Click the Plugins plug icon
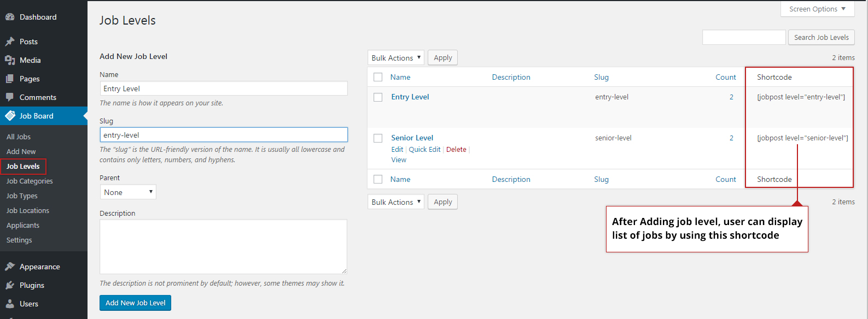The width and height of the screenshot is (868, 319). pos(10,285)
